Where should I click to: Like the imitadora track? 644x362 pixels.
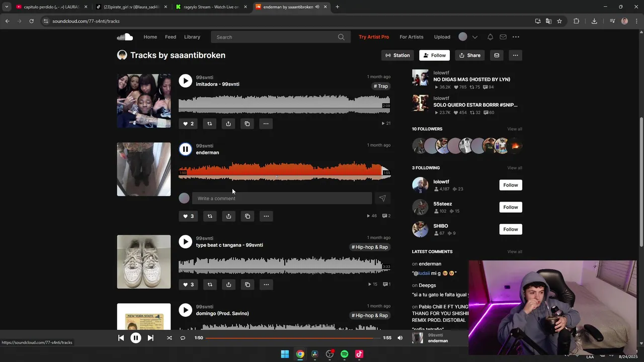(188, 124)
